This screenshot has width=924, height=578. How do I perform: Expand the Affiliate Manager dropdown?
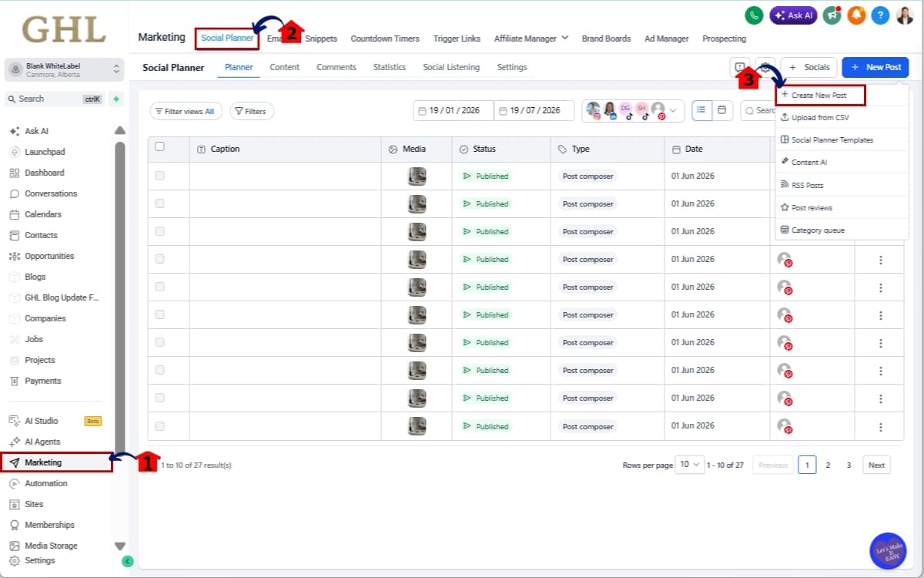tap(531, 38)
